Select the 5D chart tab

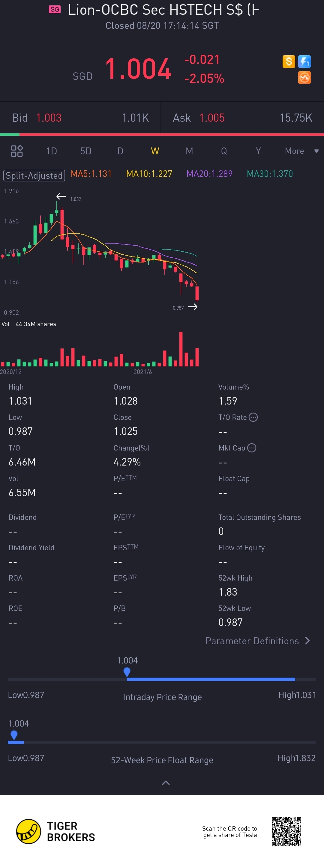86,151
